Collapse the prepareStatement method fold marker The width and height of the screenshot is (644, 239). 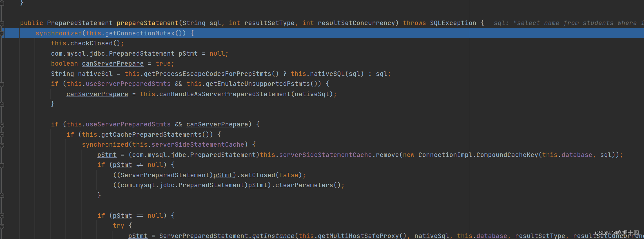coord(2,23)
